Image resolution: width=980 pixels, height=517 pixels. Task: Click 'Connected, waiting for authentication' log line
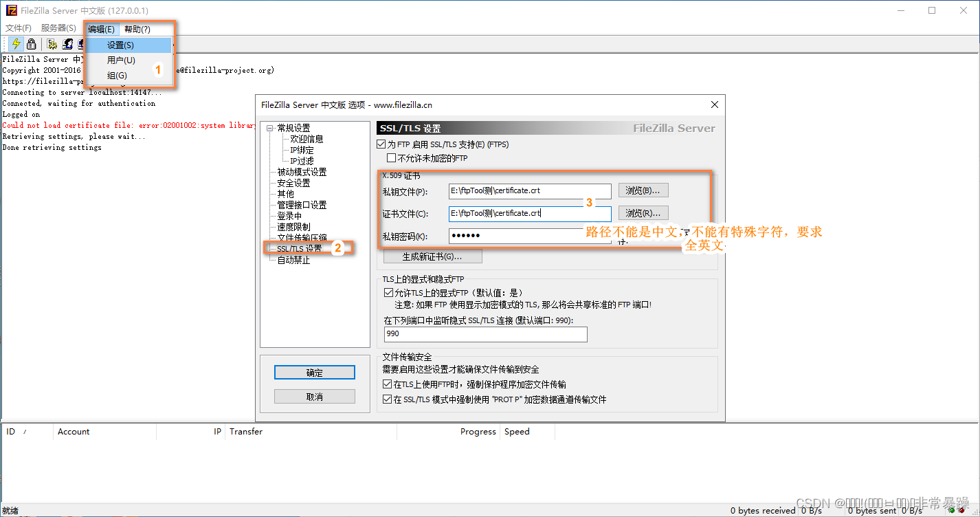79,103
